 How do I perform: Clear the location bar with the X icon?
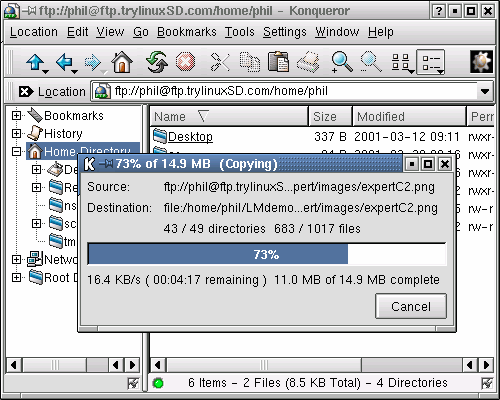26,91
